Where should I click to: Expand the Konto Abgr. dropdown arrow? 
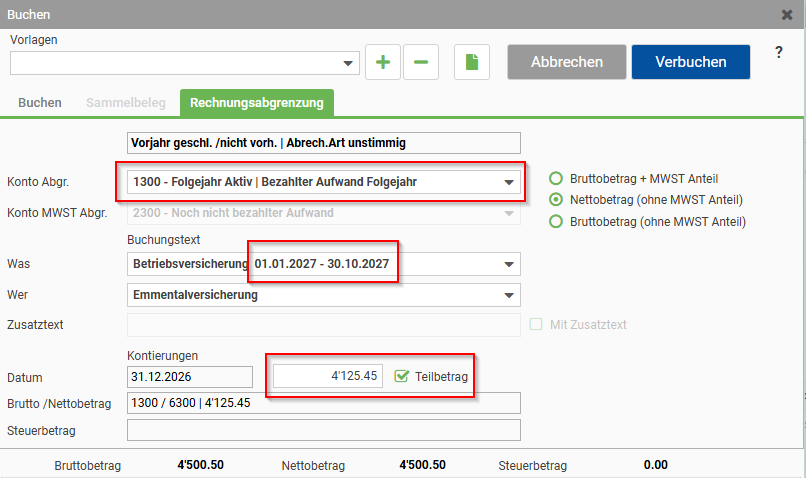coord(509,182)
